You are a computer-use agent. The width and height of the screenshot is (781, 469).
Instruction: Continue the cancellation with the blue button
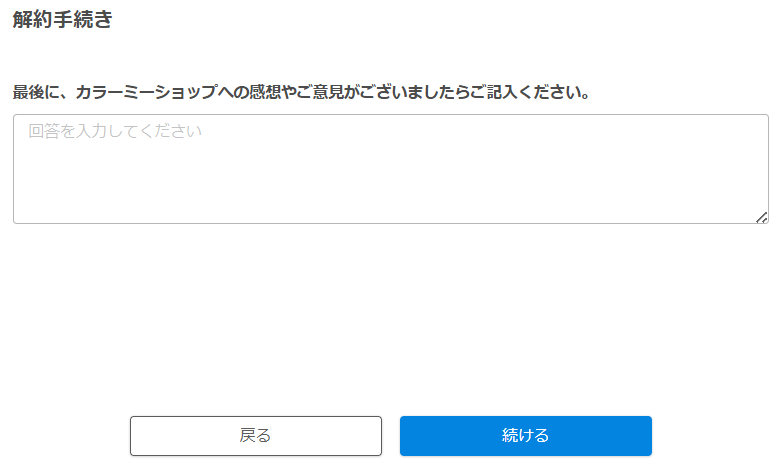[x=525, y=436]
